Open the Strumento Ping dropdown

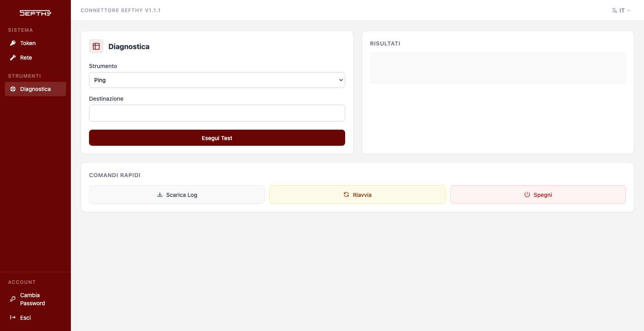[x=217, y=80]
